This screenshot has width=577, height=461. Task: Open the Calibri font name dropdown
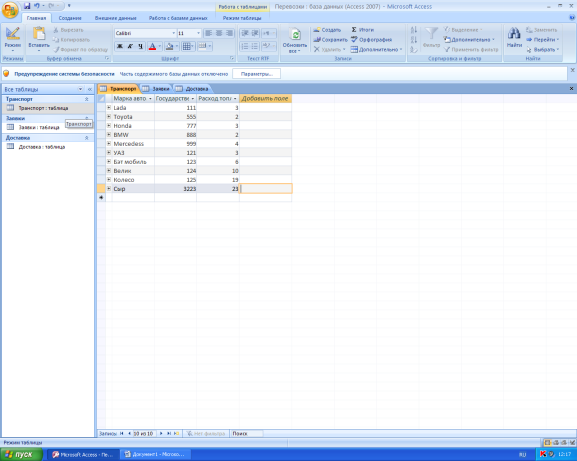[174, 33]
